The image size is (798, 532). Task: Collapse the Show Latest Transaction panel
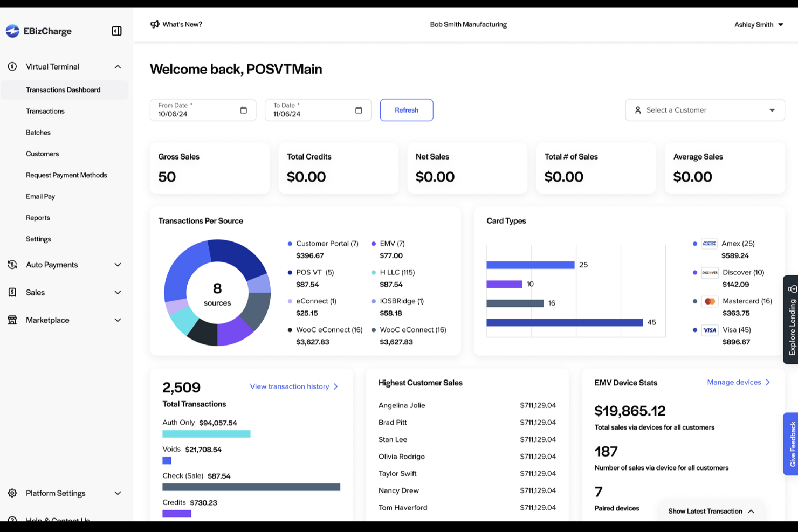[x=751, y=511]
